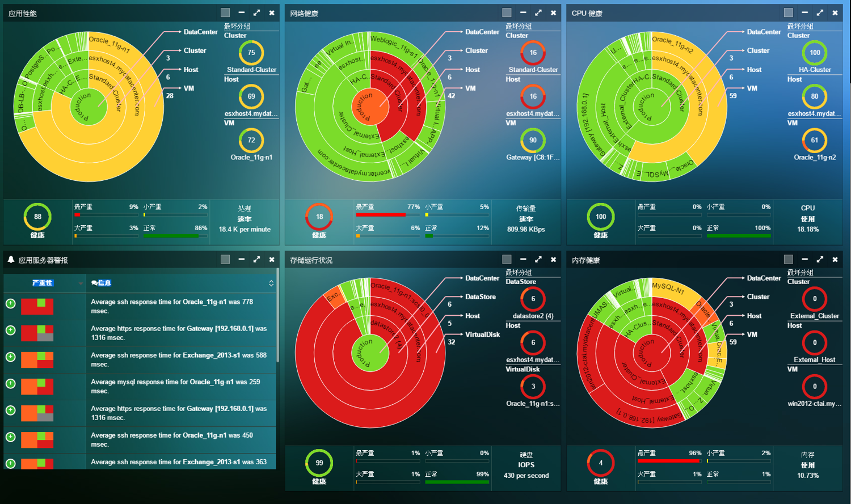Collapse the CPU 健康 panel using minus icon

coord(804,12)
